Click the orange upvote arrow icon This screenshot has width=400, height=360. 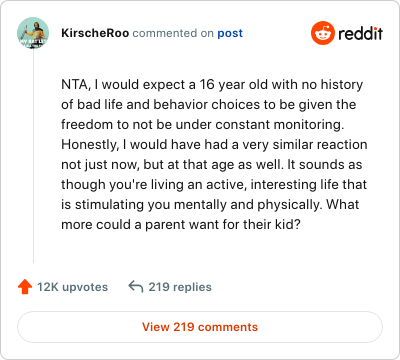[x=25, y=287]
